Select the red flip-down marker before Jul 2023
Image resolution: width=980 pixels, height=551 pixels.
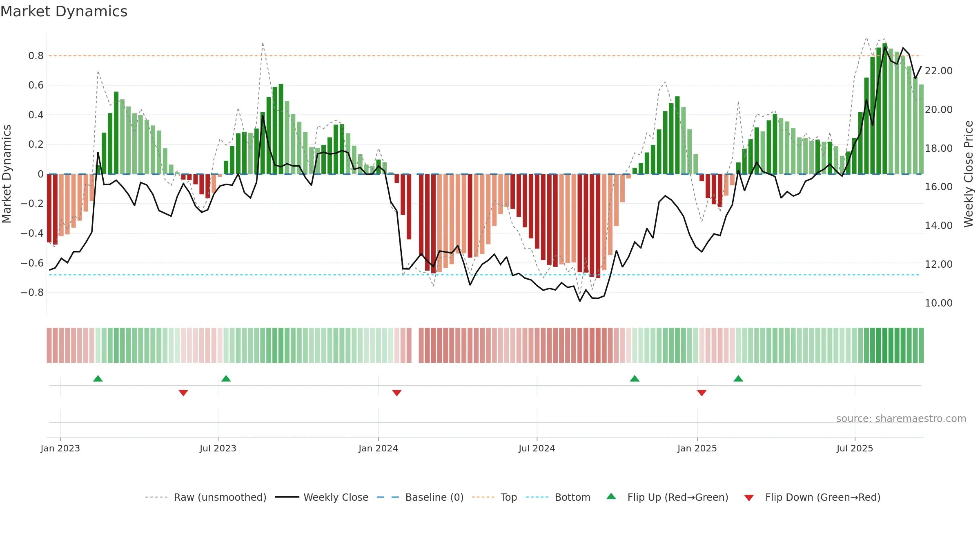(183, 393)
